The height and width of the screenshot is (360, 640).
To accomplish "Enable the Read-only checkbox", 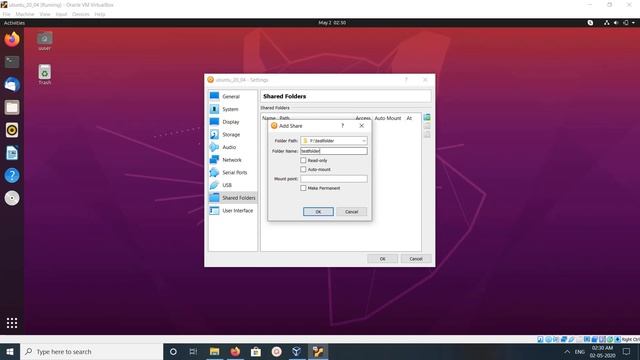I will tap(303, 160).
